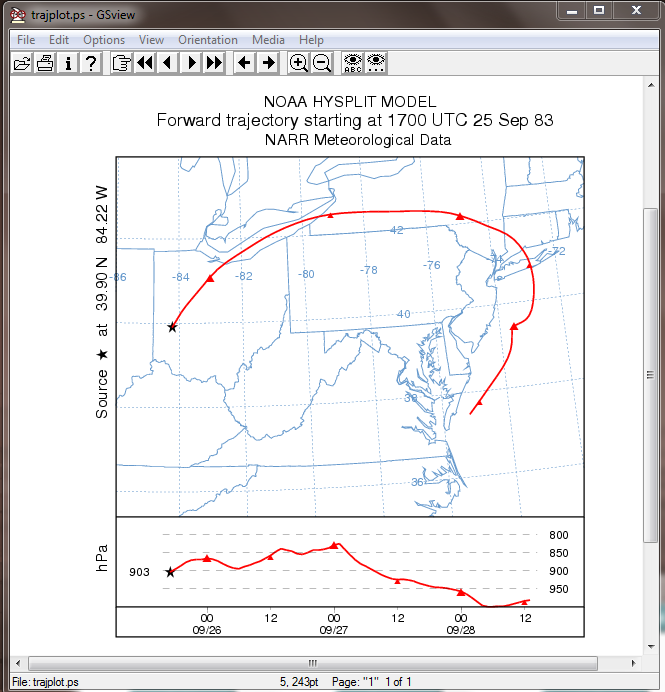Click the Help question mark icon
This screenshot has height=692, width=665.
(x=91, y=63)
